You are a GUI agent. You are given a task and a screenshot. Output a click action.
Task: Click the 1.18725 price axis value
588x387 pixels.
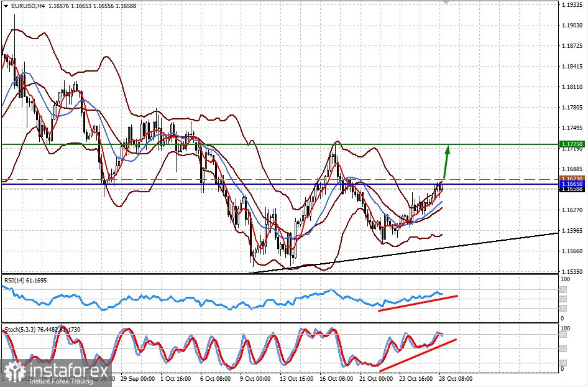tap(572, 46)
